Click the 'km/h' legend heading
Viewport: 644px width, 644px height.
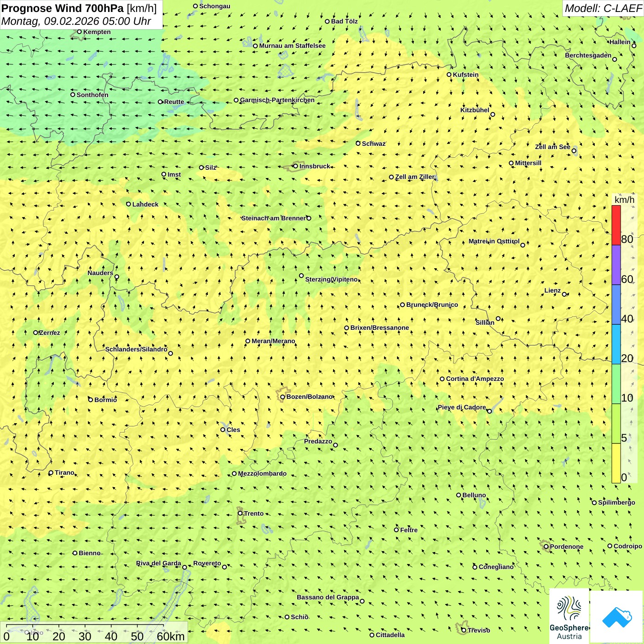pos(624,200)
